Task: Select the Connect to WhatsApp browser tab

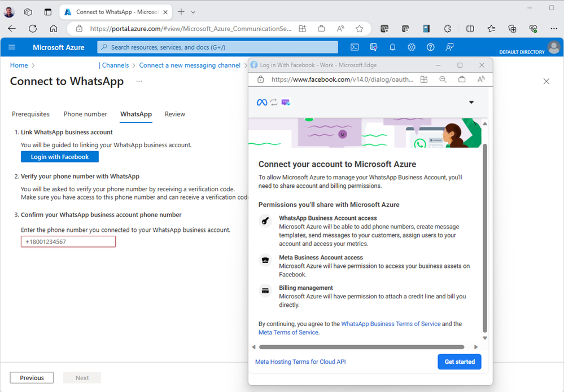Action: [x=115, y=12]
